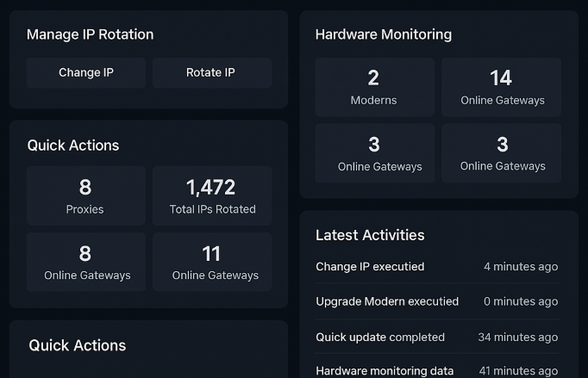Image resolution: width=588 pixels, height=378 pixels.
Task: Click the 4 minutes ago timestamp
Action: [521, 267]
